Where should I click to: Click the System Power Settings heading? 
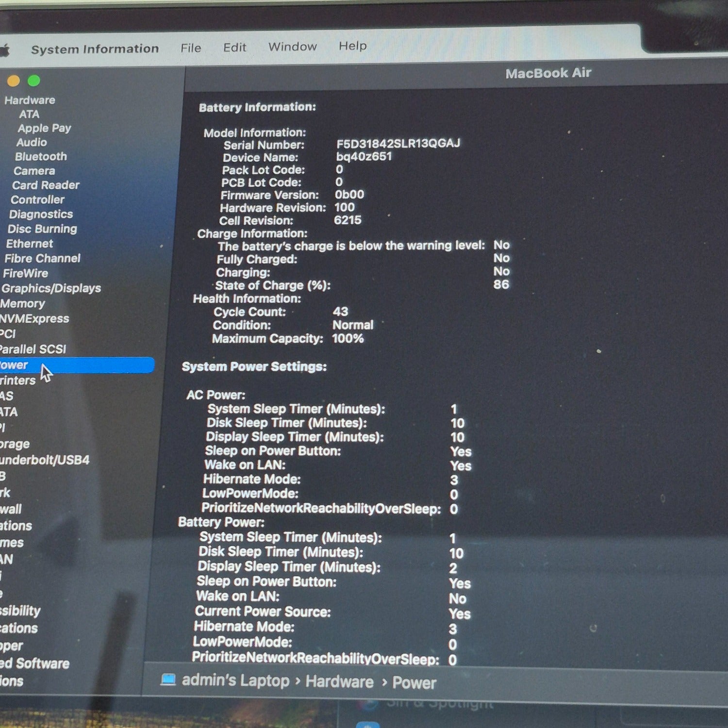pos(254,366)
